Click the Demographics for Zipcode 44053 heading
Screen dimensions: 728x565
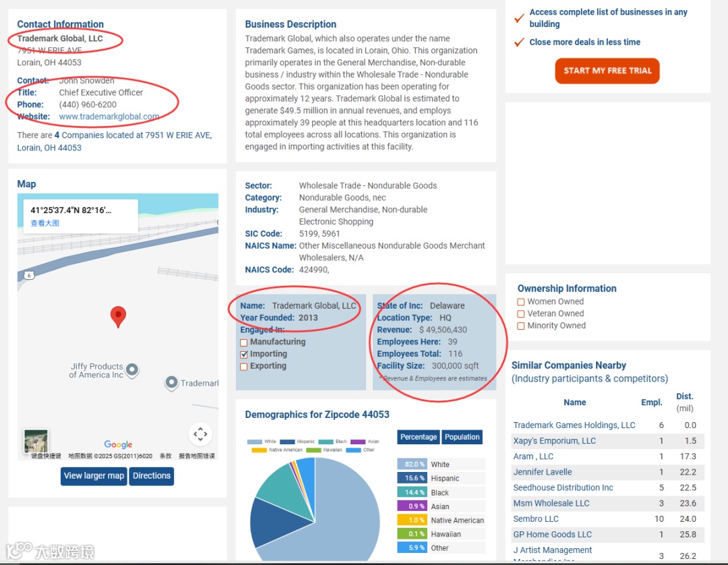coord(317,415)
